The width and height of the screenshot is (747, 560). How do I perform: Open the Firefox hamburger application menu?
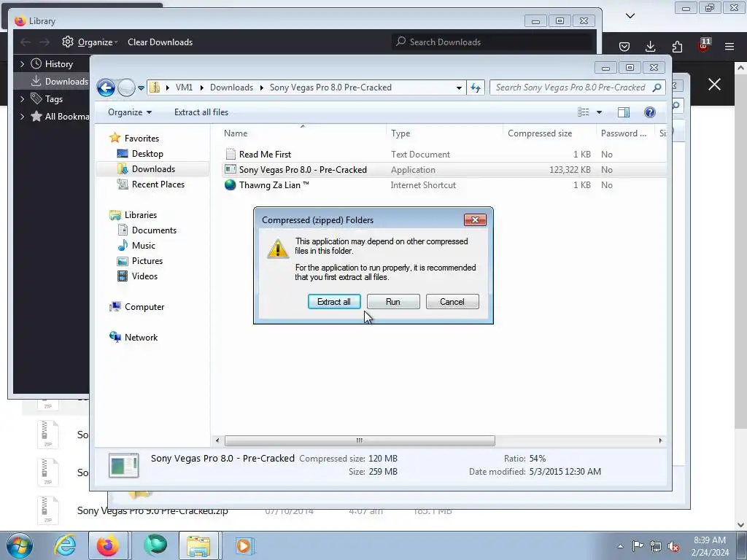pos(729,46)
